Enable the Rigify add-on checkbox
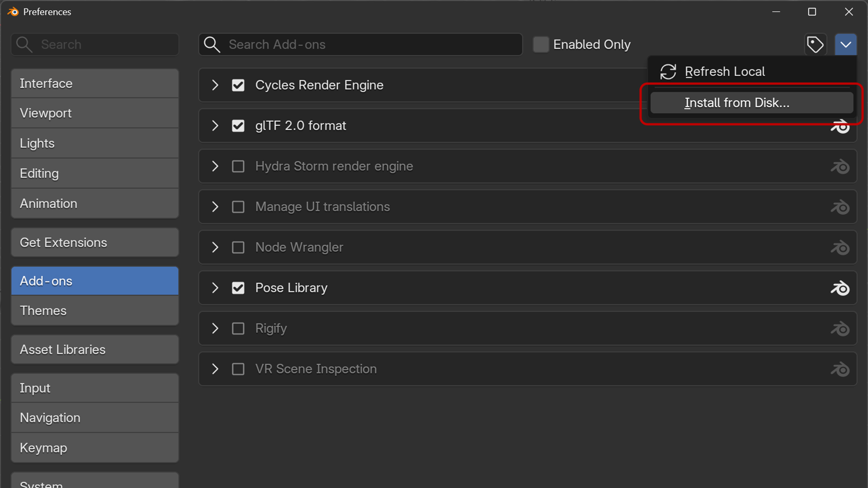The width and height of the screenshot is (868, 488). click(238, 328)
